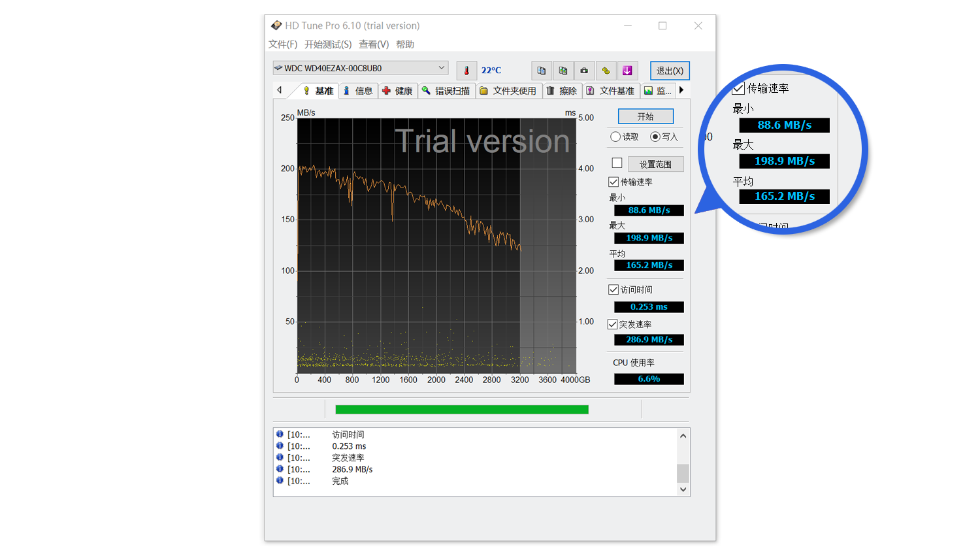
Task: Click the 0.253 ms value under 访问时间 checkbox
Action: [x=649, y=307]
